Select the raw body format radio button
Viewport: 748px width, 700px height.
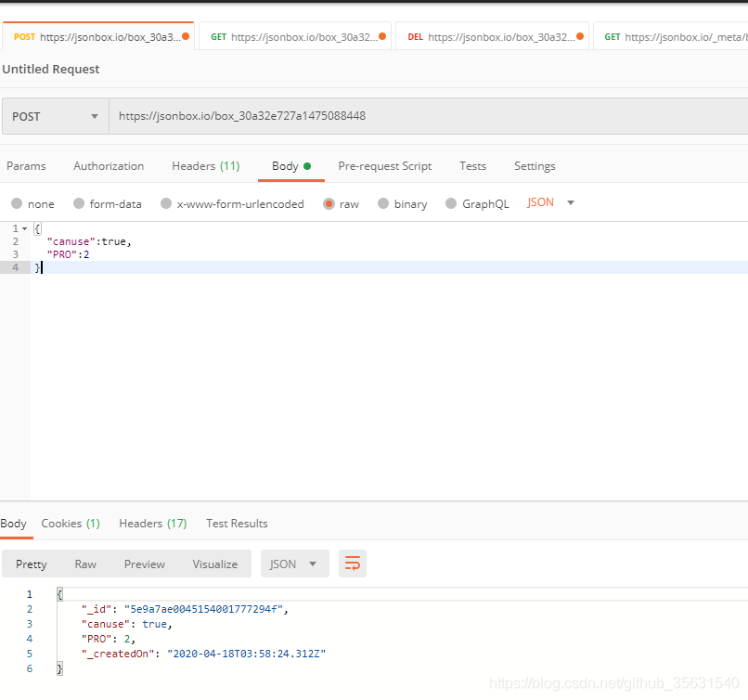pos(329,202)
